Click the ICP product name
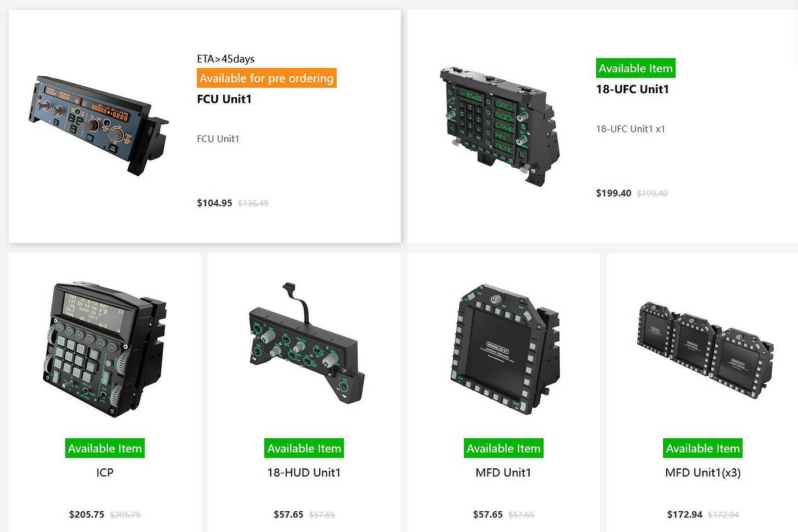The image size is (798, 532). pos(105,472)
